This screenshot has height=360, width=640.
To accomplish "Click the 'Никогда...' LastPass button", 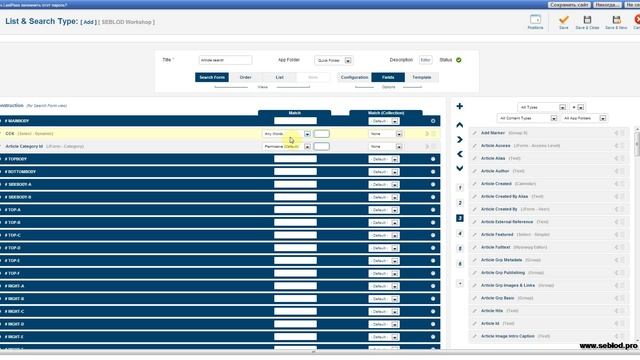I will click(607, 5).
